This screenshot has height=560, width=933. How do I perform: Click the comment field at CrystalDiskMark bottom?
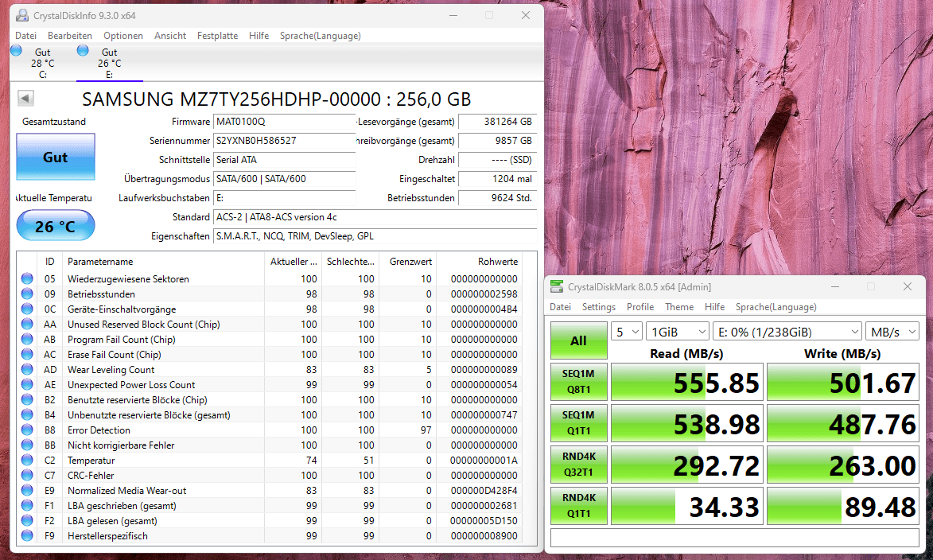tap(734, 538)
